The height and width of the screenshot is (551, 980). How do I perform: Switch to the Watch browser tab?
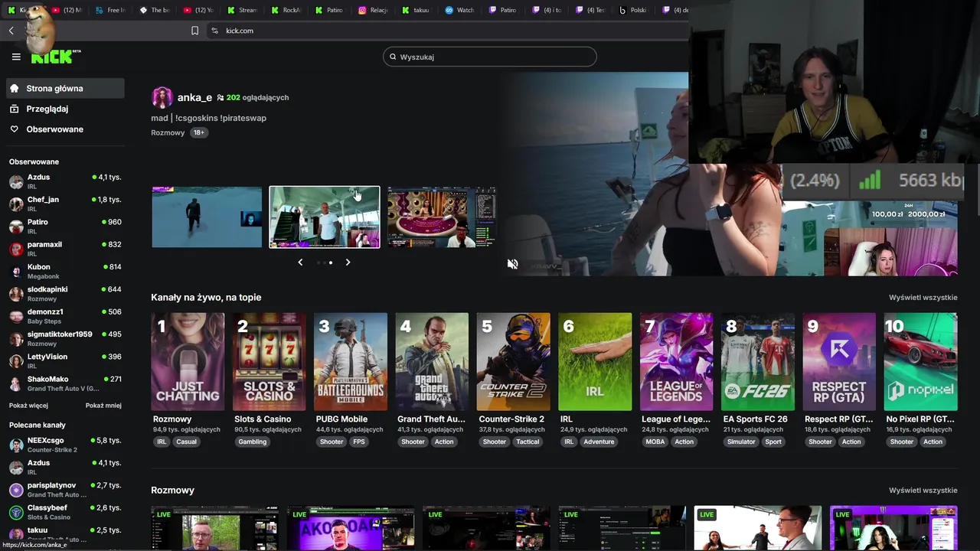[459, 10]
